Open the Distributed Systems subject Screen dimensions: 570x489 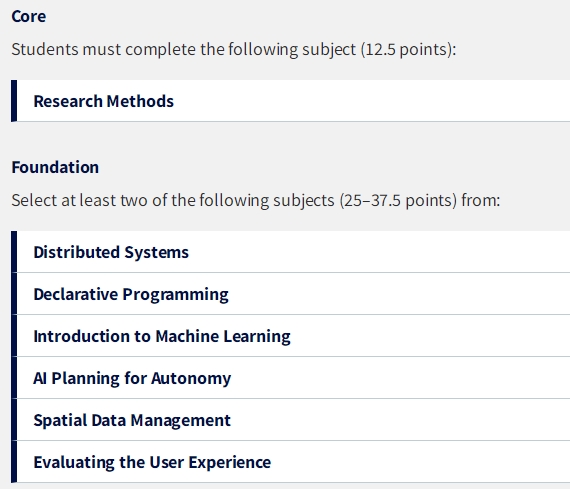pos(111,252)
